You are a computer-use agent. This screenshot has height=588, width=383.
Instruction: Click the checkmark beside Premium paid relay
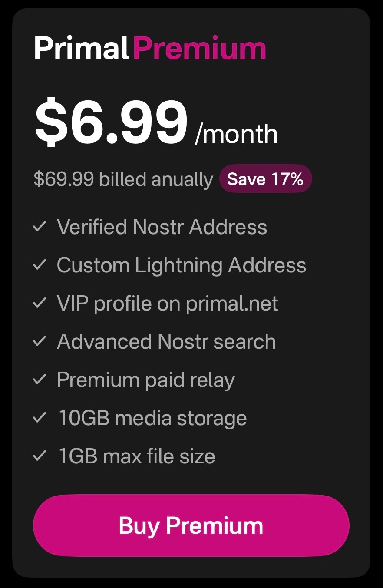(x=40, y=380)
